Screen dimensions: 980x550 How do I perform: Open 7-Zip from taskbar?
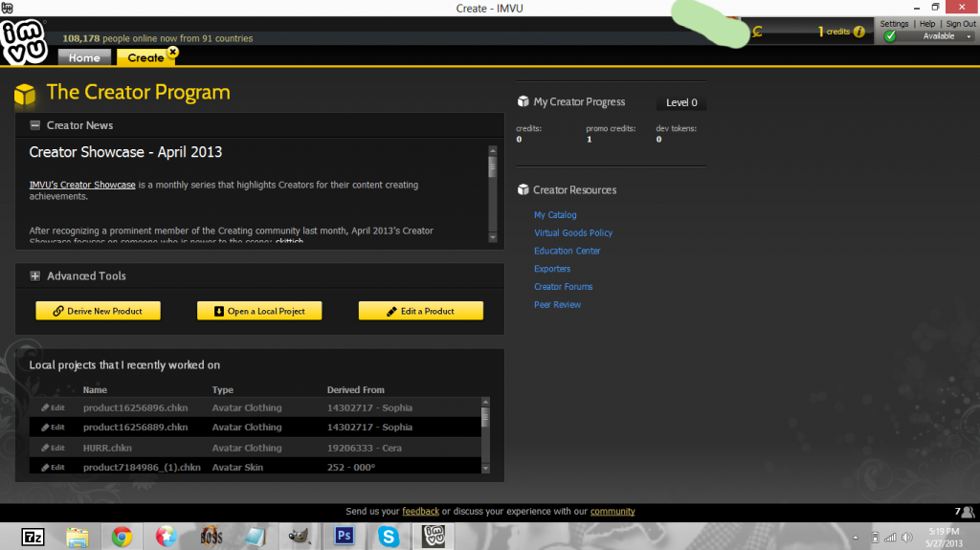point(33,537)
